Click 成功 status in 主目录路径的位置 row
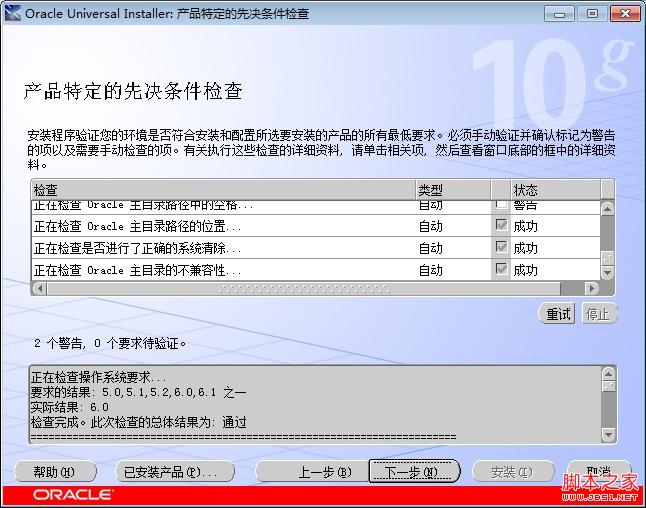This screenshot has height=508, width=646. pos(525,226)
